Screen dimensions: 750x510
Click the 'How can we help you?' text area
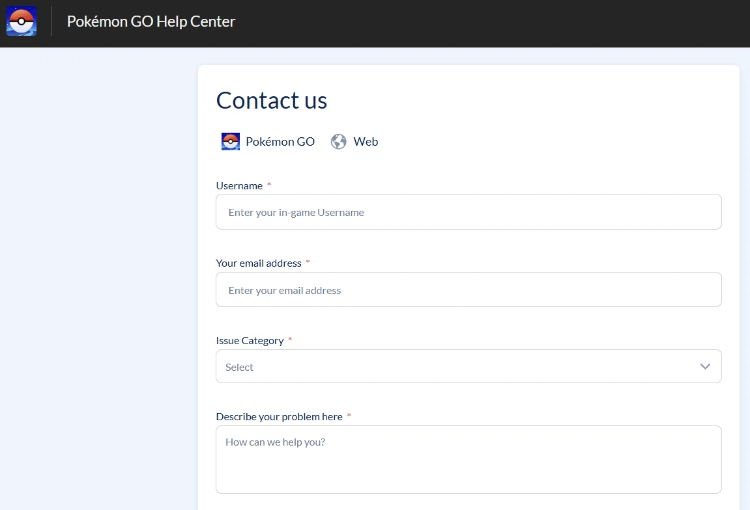click(469, 459)
